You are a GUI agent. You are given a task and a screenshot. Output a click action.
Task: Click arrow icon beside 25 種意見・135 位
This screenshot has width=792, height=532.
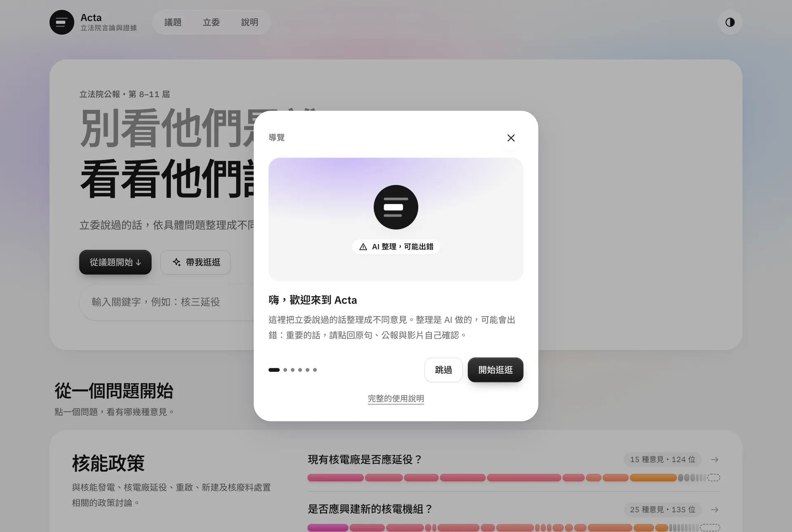pos(715,510)
